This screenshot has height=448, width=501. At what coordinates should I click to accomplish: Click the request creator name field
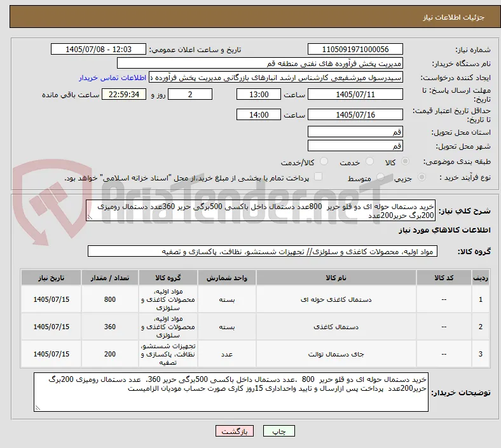(276, 78)
